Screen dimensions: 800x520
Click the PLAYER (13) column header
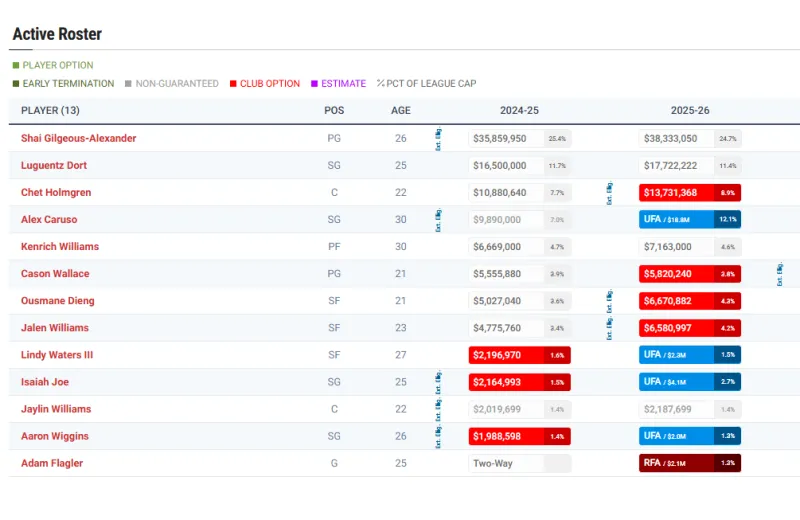tap(50, 110)
